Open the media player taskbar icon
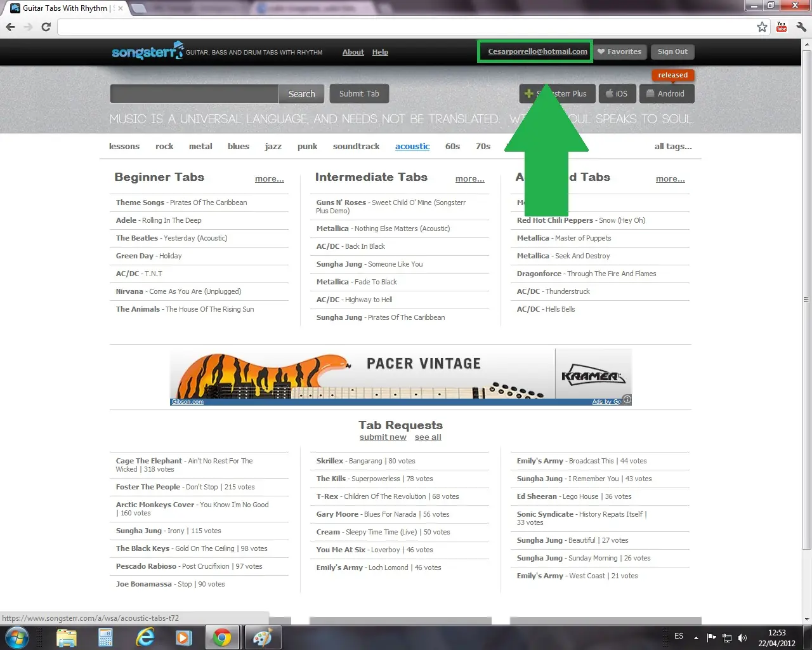 (x=183, y=637)
